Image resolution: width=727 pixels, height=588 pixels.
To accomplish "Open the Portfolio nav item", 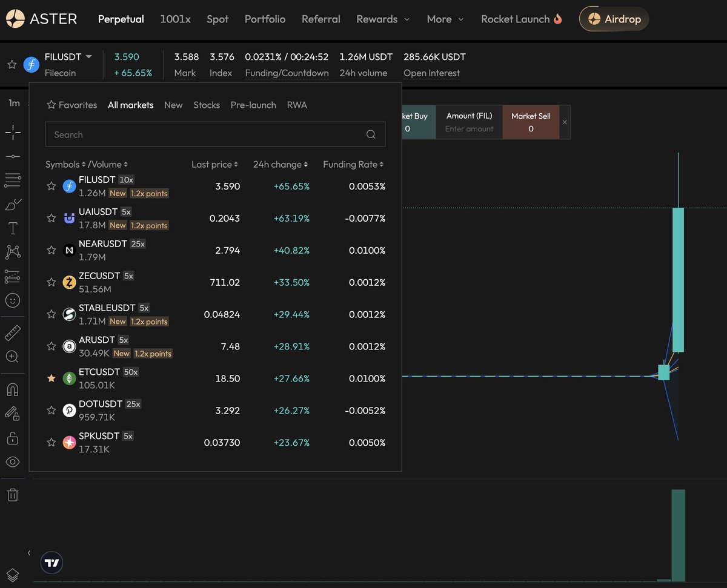I will point(265,19).
